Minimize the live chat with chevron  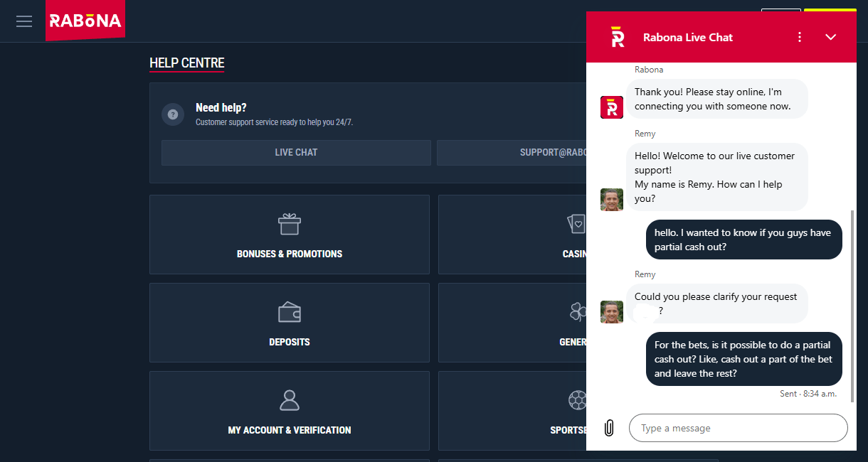point(830,37)
